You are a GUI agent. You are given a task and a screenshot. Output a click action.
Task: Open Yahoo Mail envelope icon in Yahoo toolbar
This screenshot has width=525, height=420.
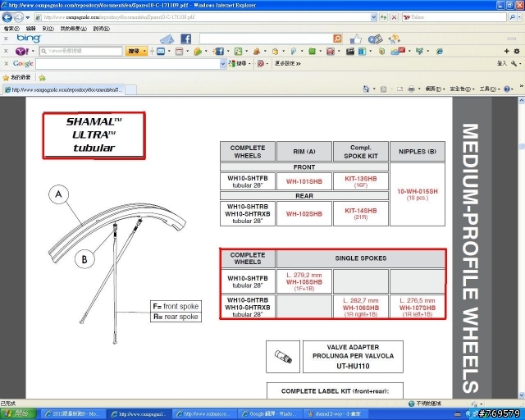point(161,51)
